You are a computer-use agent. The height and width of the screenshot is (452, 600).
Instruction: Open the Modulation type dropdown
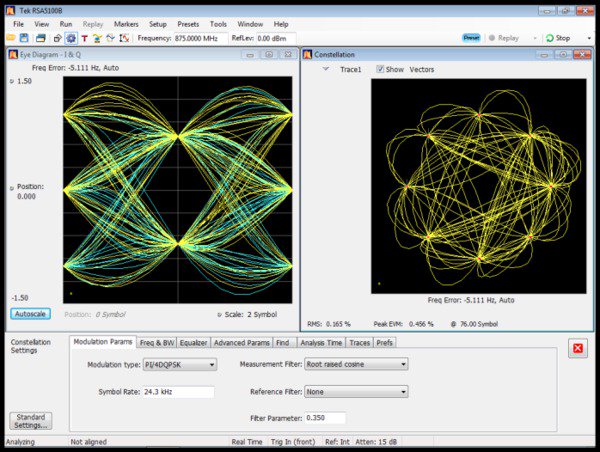pos(180,365)
